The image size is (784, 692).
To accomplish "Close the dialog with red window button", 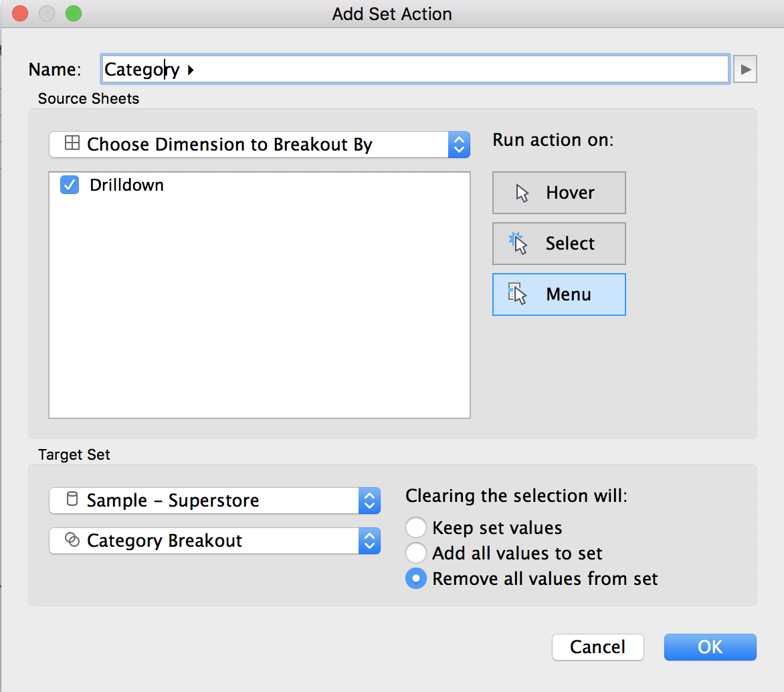I will (x=21, y=13).
